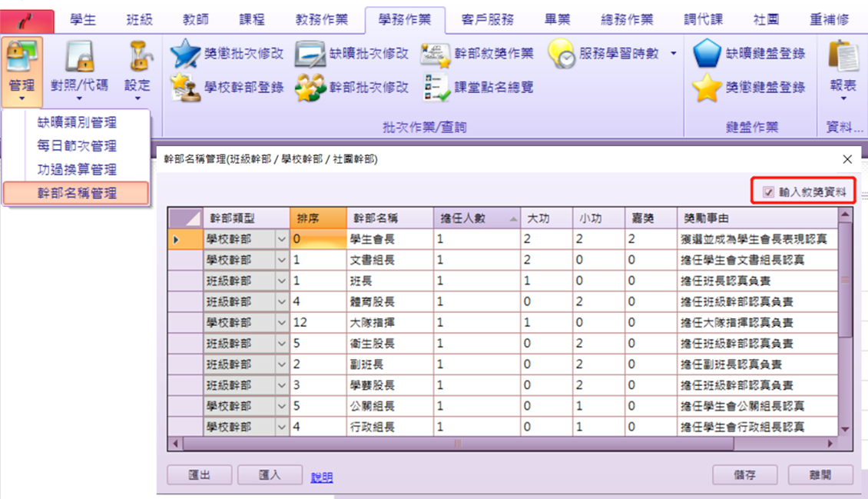868x499 pixels.
Task: Click the 獎懲鍵盤登錄 yellow star icon
Action: (707, 88)
